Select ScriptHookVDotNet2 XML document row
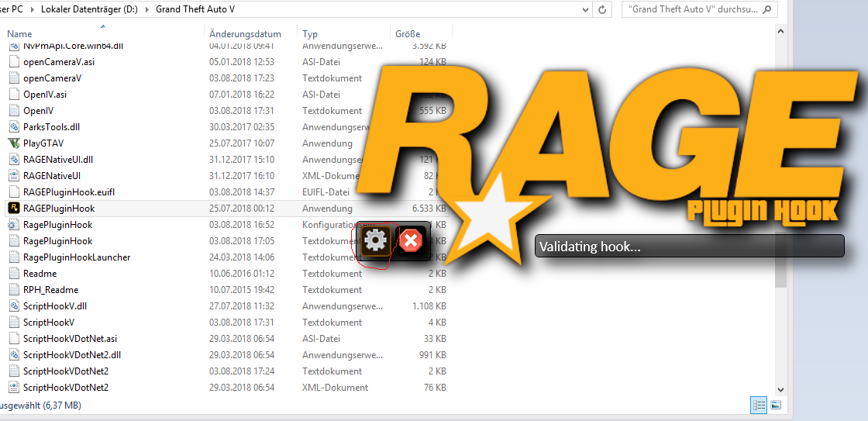The image size is (868, 421). click(x=227, y=387)
